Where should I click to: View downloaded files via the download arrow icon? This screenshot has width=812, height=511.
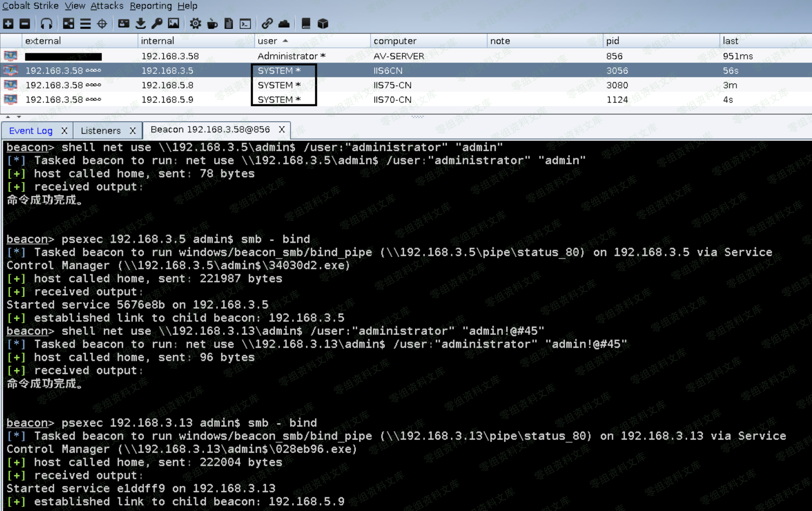point(141,24)
